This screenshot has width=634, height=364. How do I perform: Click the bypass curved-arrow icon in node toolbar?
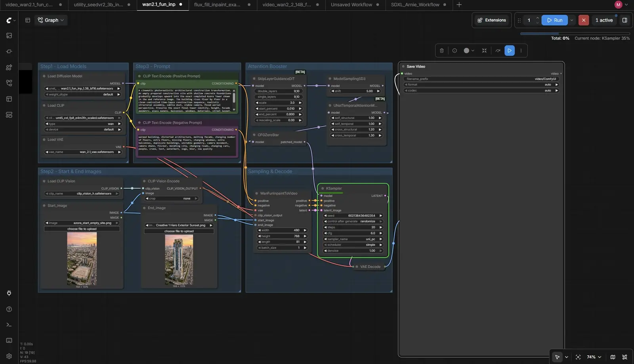498,51
